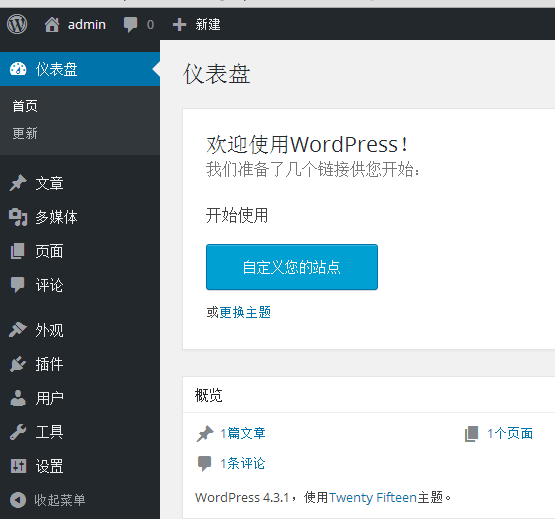Click the collapse arrow icon beside 收起菜单

pyautogui.click(x=18, y=500)
